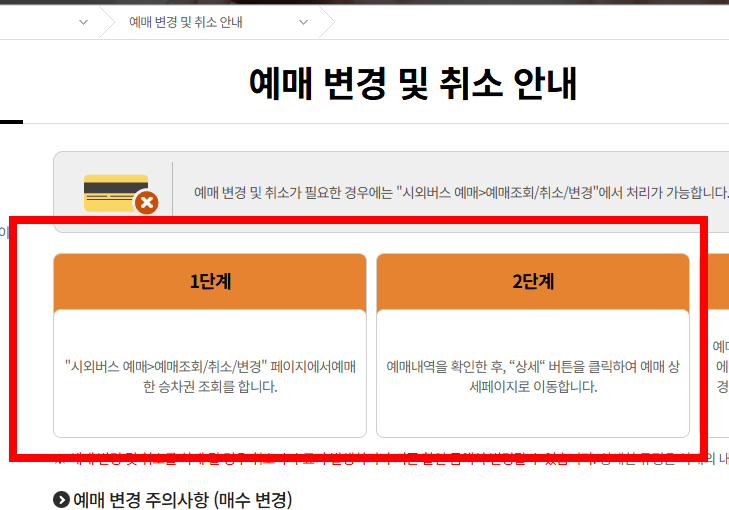Expand the first breadcrumb chevron before 예매 변경 및 취소 안내
Screen dimensions: 729x510
(84, 22)
